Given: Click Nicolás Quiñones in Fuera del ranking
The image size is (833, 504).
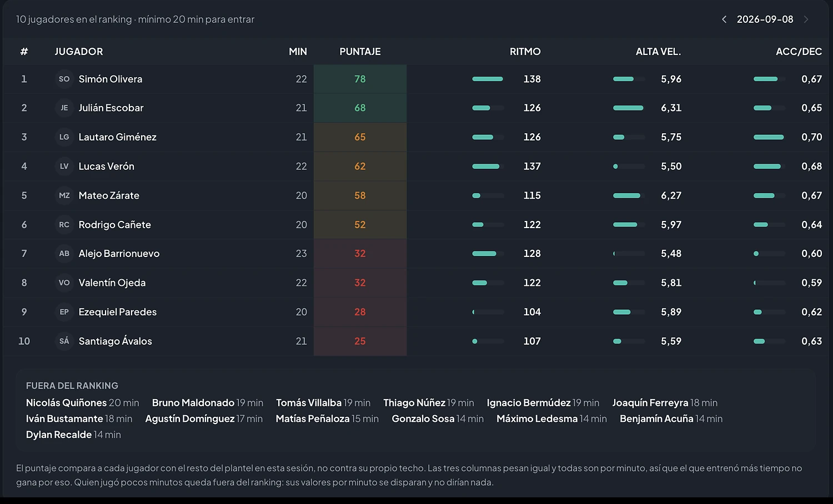Looking at the screenshot, I should [x=66, y=403].
